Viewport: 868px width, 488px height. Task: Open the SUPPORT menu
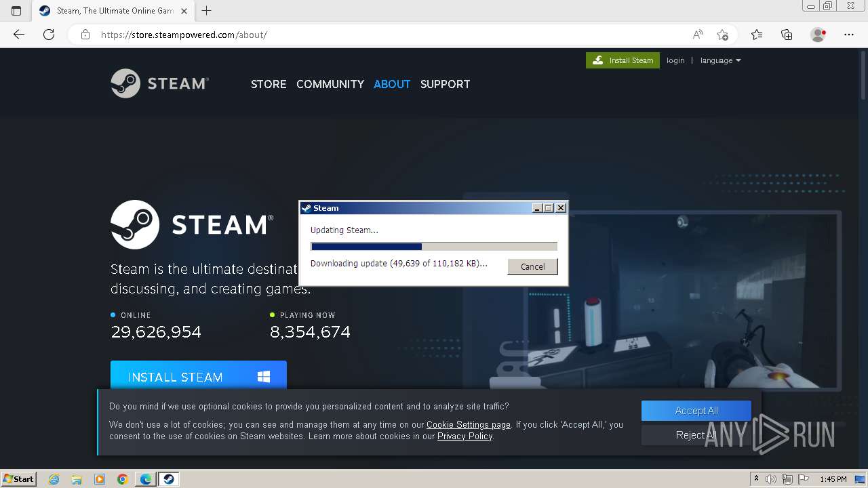pyautogui.click(x=445, y=84)
